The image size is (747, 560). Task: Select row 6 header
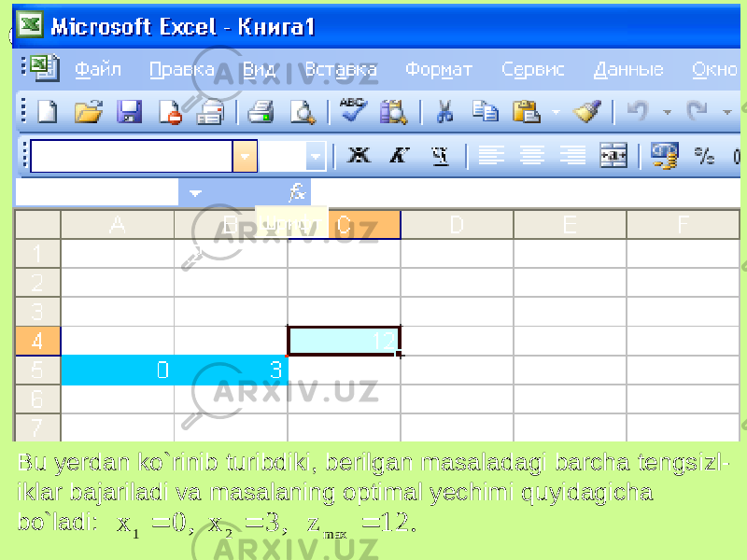coord(37,399)
